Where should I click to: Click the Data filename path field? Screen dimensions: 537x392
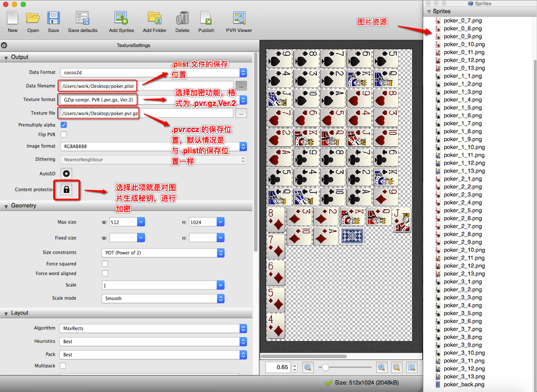tap(148, 86)
